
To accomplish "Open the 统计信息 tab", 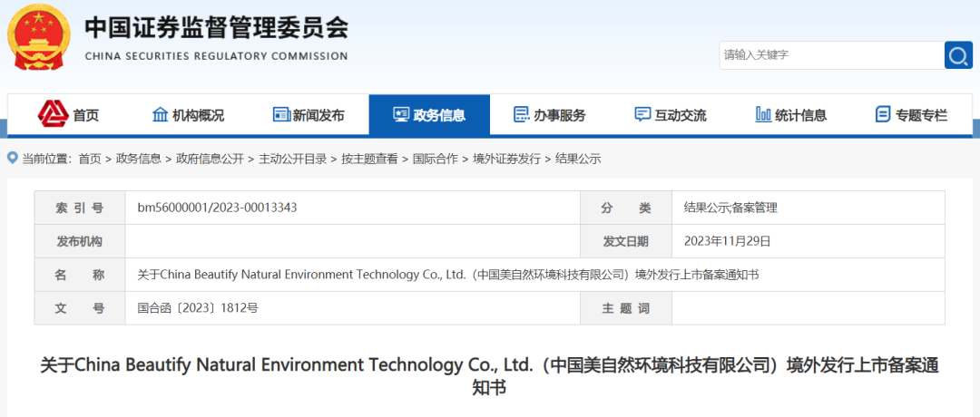I will (791, 115).
